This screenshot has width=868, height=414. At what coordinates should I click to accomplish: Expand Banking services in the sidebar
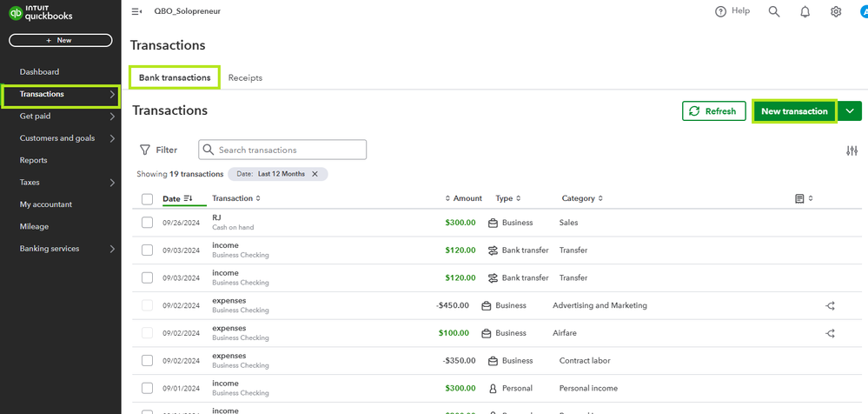pos(112,249)
